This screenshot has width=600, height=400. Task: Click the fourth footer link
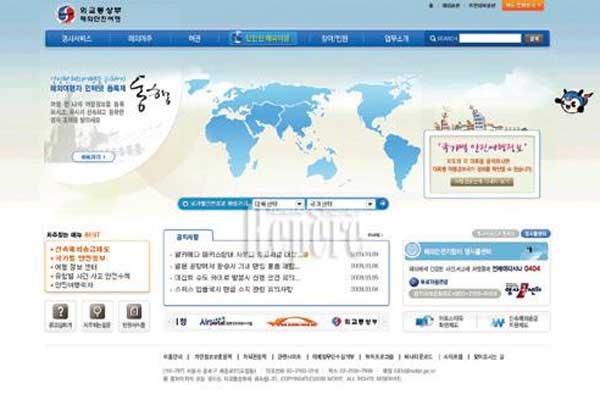point(290,357)
